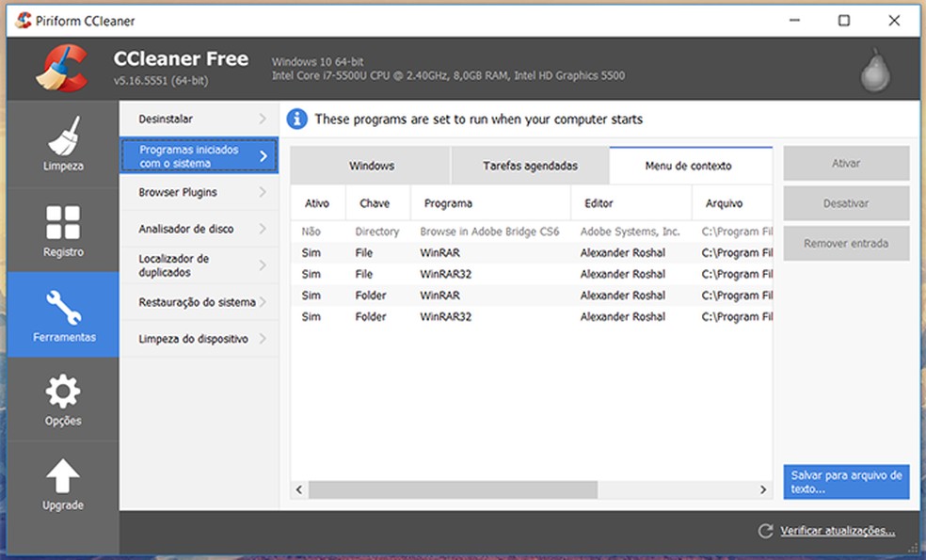Click the Upgrade arrow icon
The width and height of the screenshot is (926, 560).
tap(62, 473)
